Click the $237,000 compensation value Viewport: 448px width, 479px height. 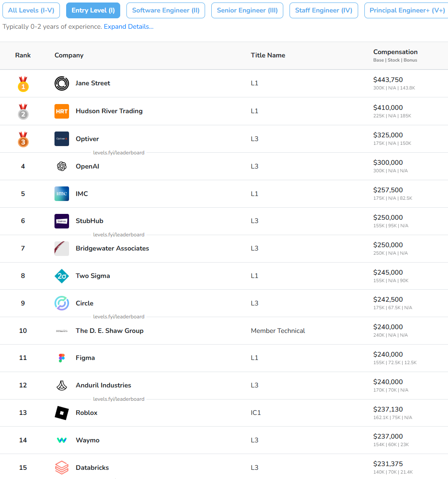388,437
